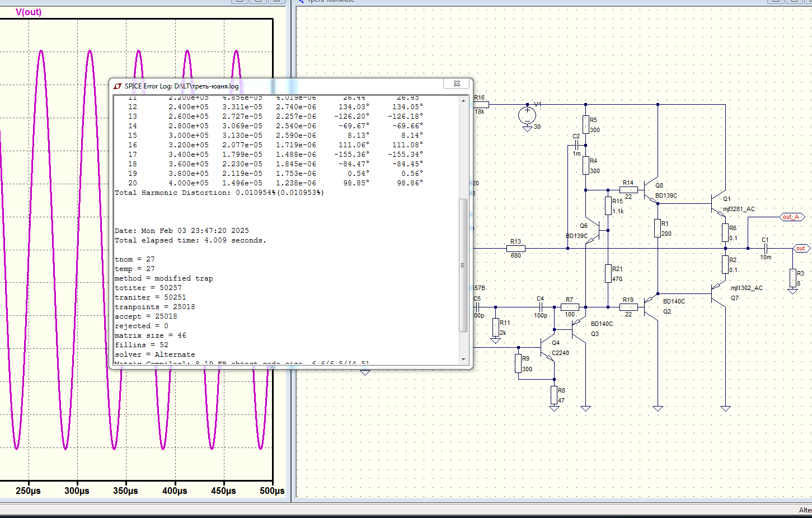Viewport: 812px width, 518px height.
Task: Click the error log scrollbar down arrow
Action: pyautogui.click(x=463, y=359)
